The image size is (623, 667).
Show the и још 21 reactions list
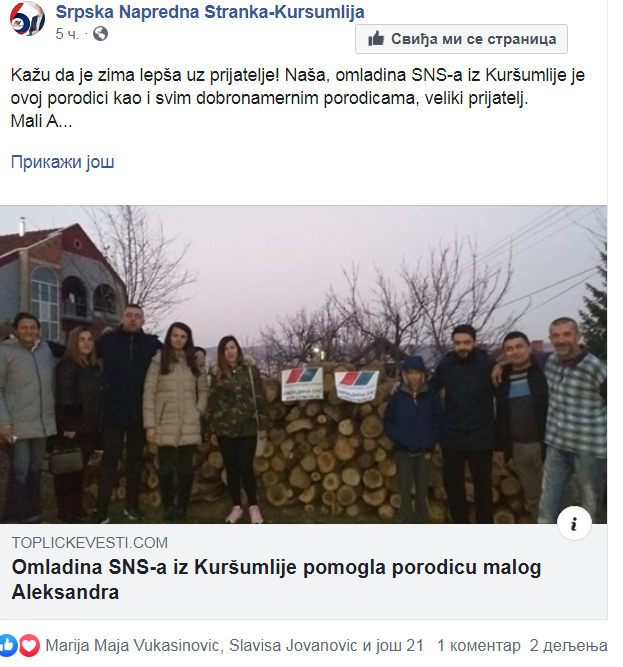[x=393, y=646]
